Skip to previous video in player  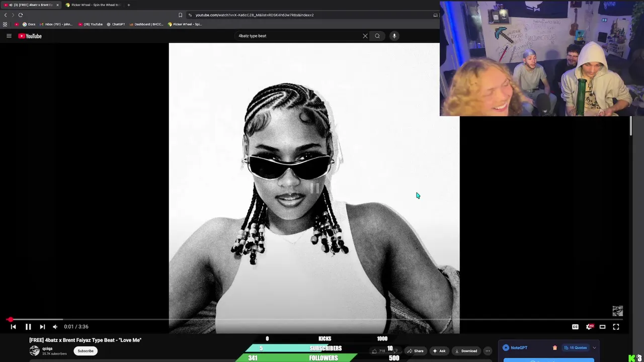[14, 327]
